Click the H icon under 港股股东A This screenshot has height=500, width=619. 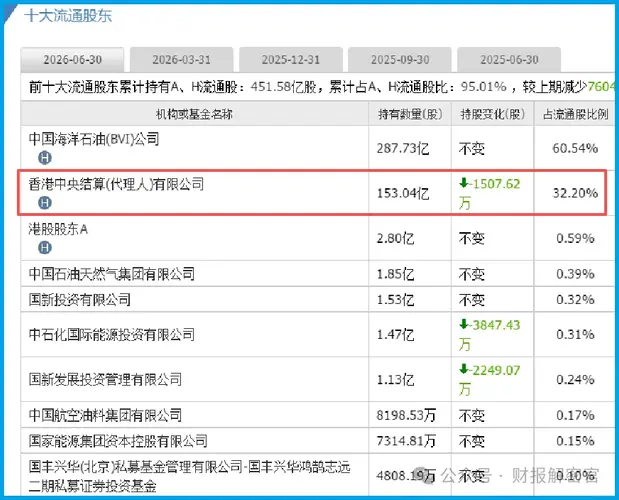point(45,248)
